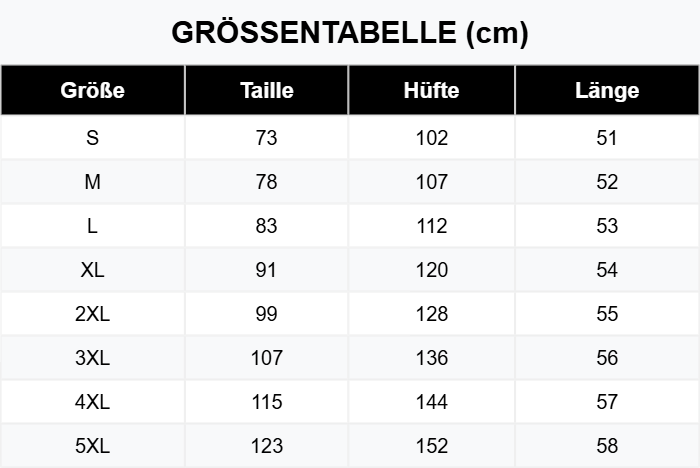This screenshot has width=700, height=468.
Task: Select the Taille column header
Action: coord(267,90)
